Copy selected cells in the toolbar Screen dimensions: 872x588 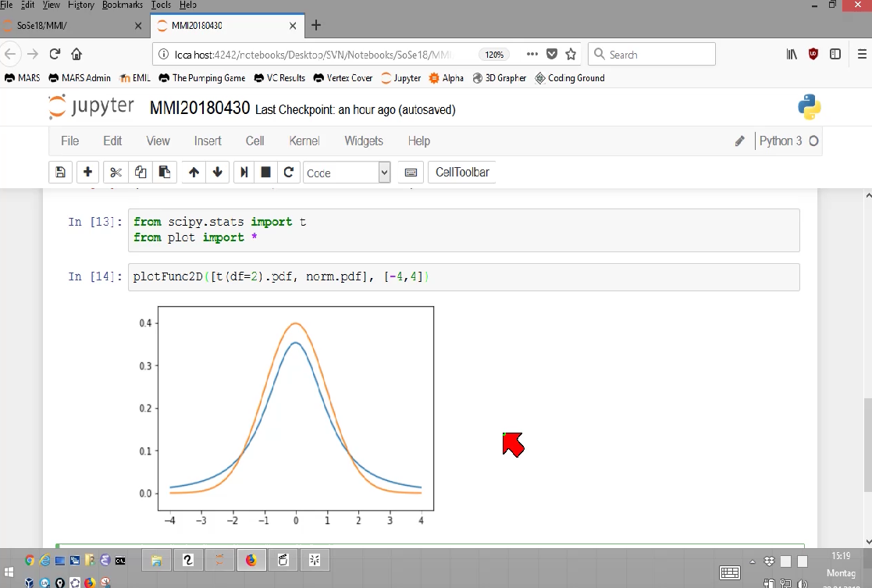[141, 173]
